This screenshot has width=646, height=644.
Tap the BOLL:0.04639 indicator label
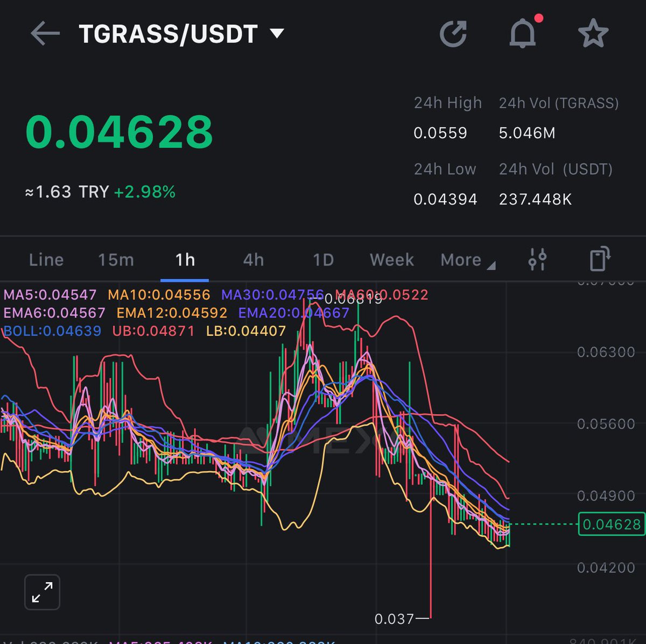coord(52,330)
